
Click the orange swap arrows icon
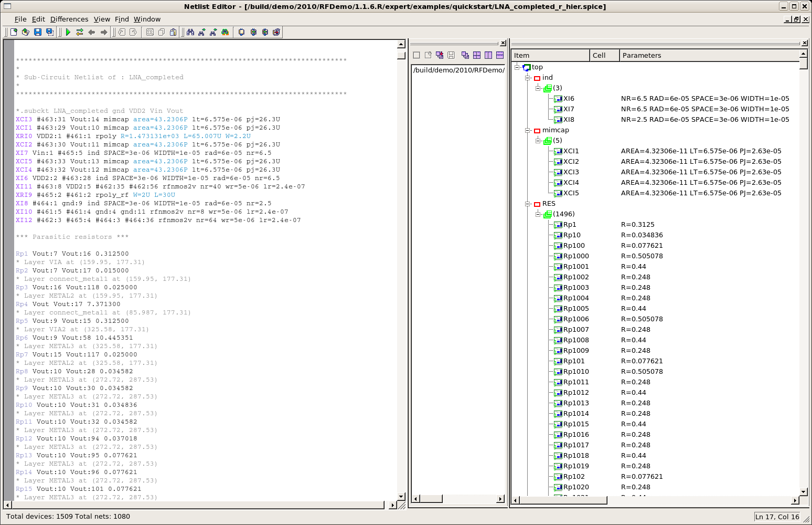(x=80, y=32)
